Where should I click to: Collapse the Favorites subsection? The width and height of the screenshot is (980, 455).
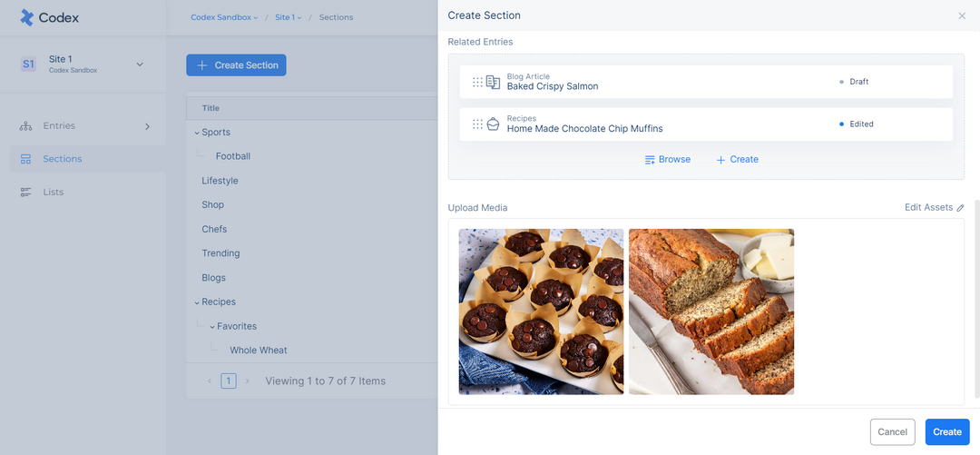tap(211, 327)
